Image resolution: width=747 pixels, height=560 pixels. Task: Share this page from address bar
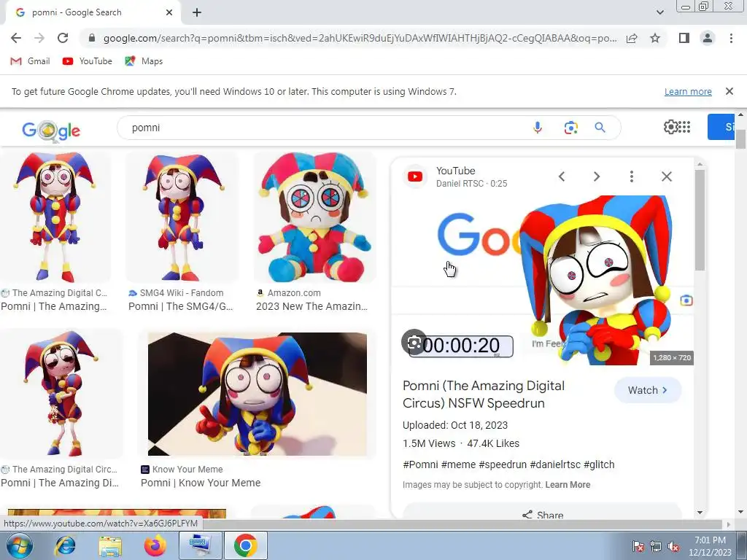[x=632, y=38]
